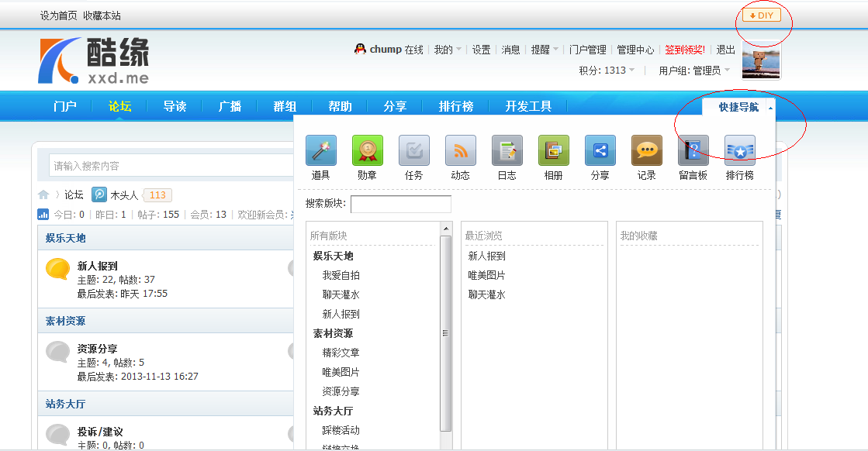Open the 排行榜 ranking star icon
This screenshot has width=868, height=451.
pos(739,150)
